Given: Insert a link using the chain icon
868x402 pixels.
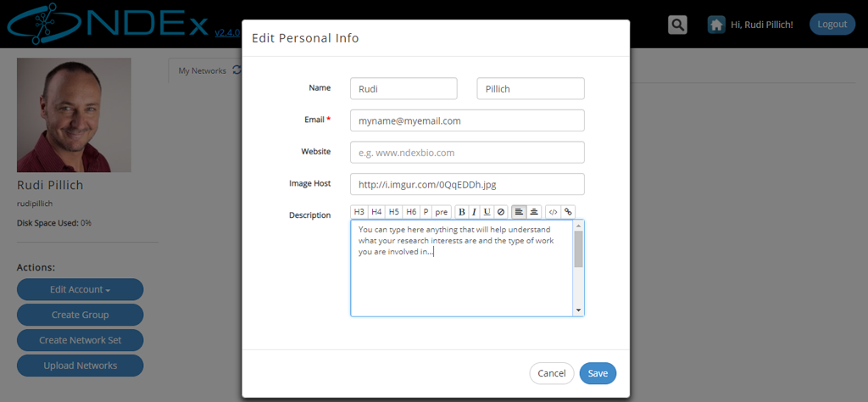Looking at the screenshot, I should [x=567, y=211].
